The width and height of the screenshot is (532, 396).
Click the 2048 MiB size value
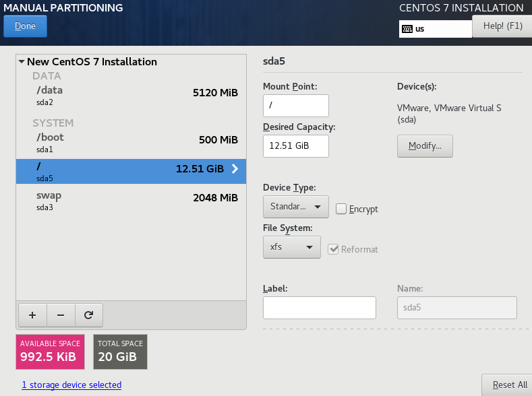[216, 198]
